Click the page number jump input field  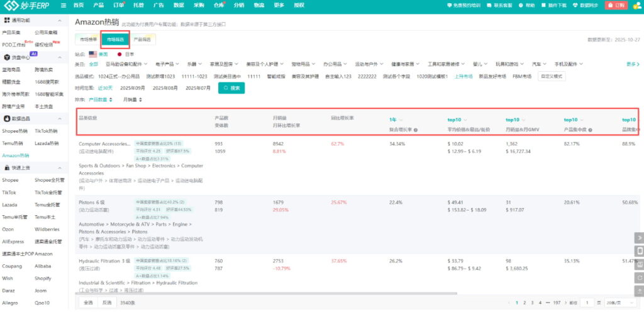tap(589, 303)
